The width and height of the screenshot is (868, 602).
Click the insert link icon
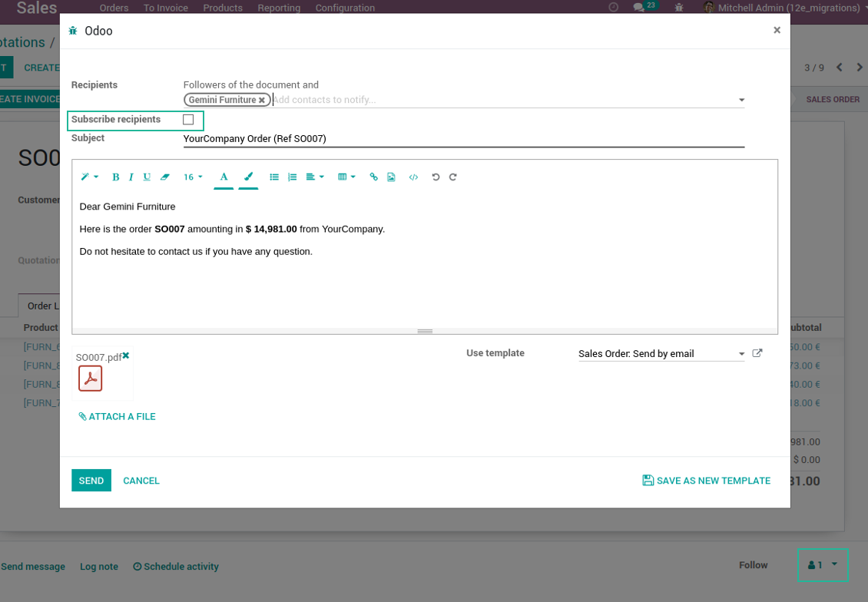[x=373, y=177]
